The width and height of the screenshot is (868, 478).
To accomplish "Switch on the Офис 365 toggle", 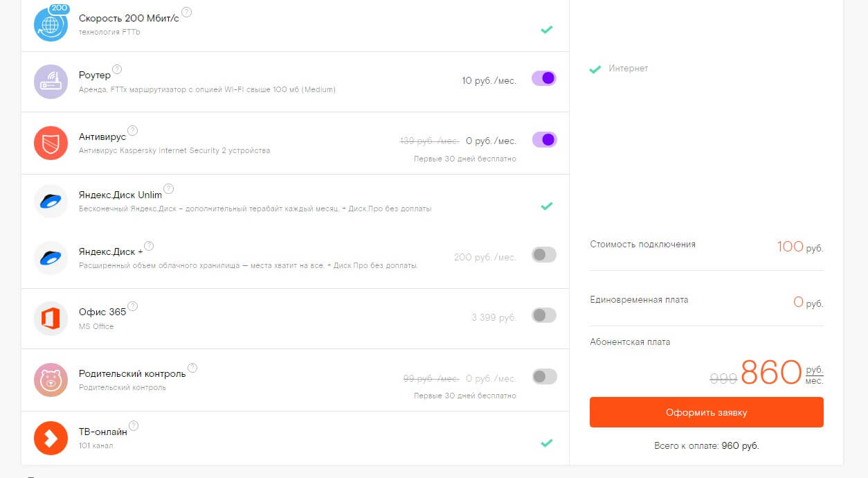I will pyautogui.click(x=543, y=316).
